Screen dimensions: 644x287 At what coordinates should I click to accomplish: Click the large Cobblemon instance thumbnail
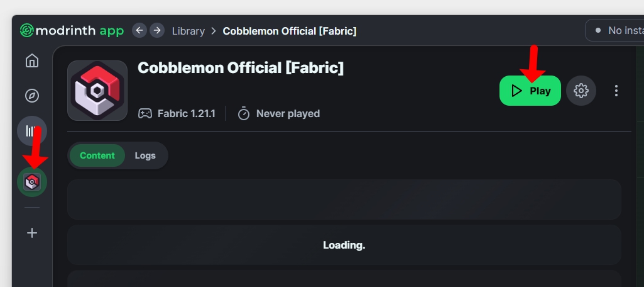pos(97,91)
